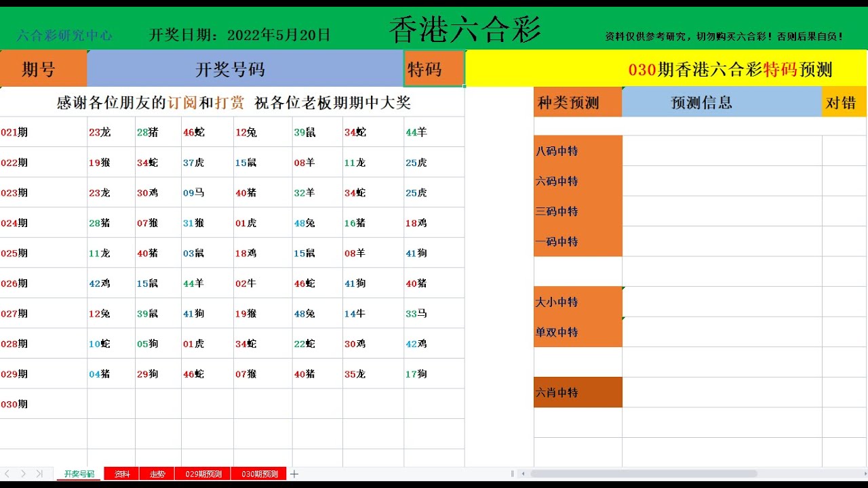The width and height of the screenshot is (868, 488).
Task: Select the 单双中特 category cell
Action: click(578, 332)
